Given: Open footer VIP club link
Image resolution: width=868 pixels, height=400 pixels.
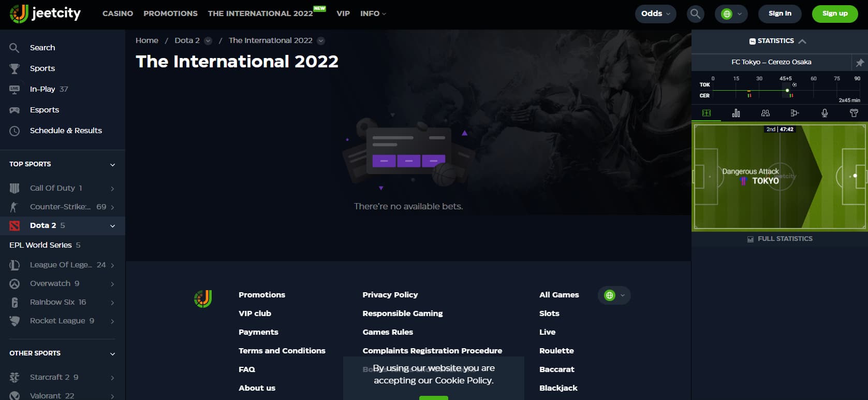Looking at the screenshot, I should click(255, 313).
